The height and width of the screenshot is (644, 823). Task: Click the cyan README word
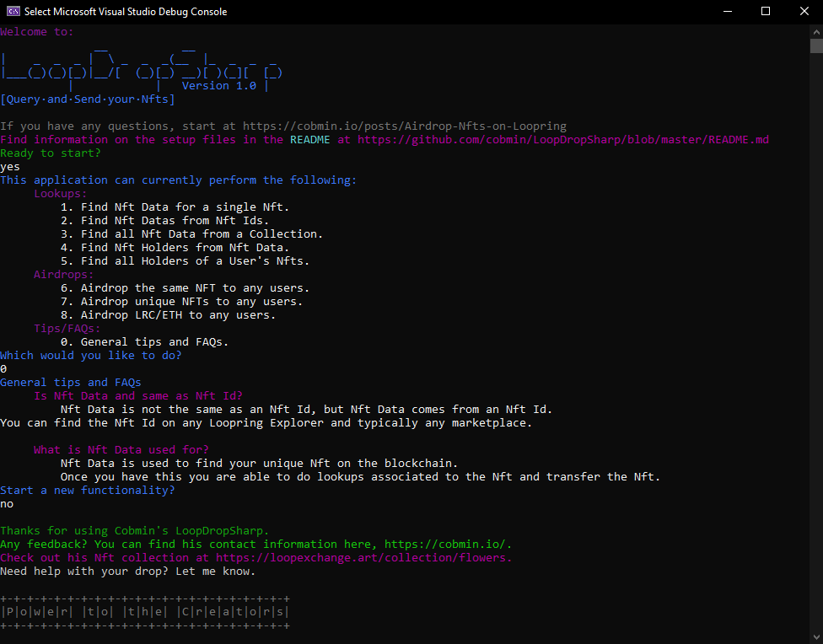click(310, 140)
